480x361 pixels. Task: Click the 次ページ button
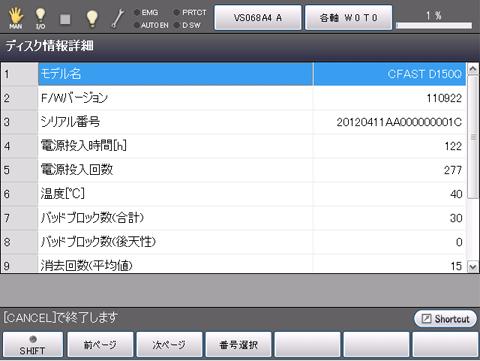pos(169,345)
